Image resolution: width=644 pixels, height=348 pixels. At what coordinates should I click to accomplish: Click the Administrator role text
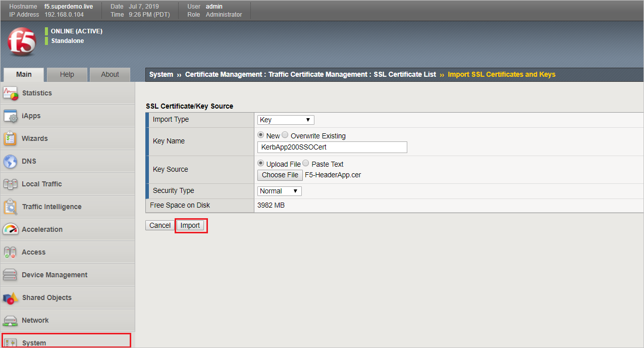click(x=224, y=15)
